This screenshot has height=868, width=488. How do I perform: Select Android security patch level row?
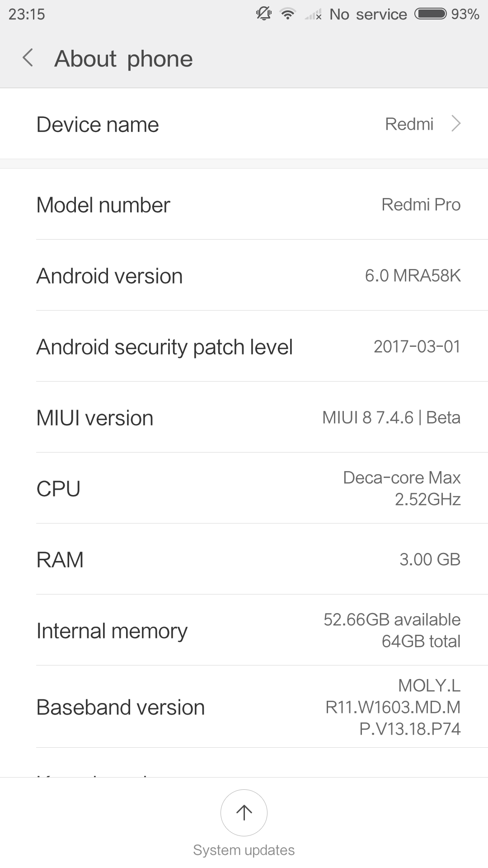[x=244, y=347]
